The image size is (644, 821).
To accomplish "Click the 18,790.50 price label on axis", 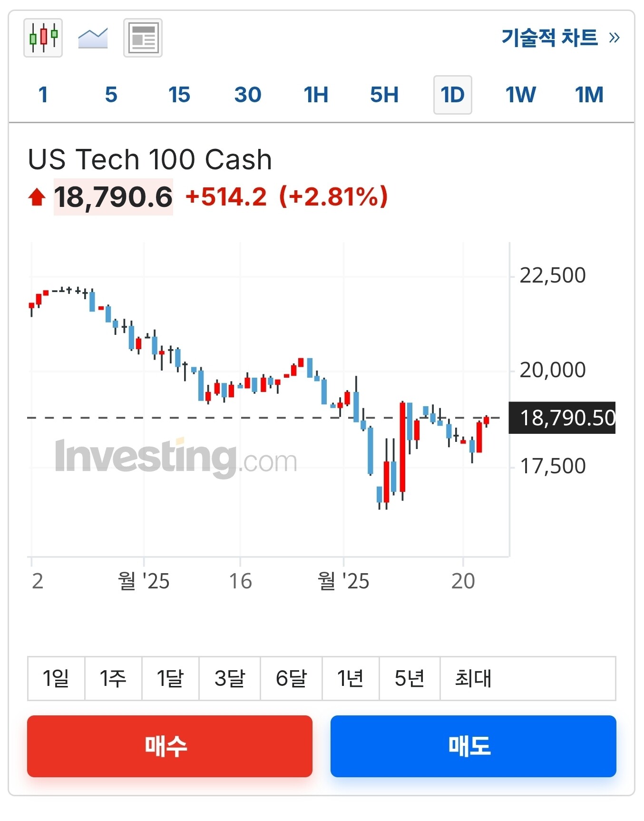I will (562, 418).
